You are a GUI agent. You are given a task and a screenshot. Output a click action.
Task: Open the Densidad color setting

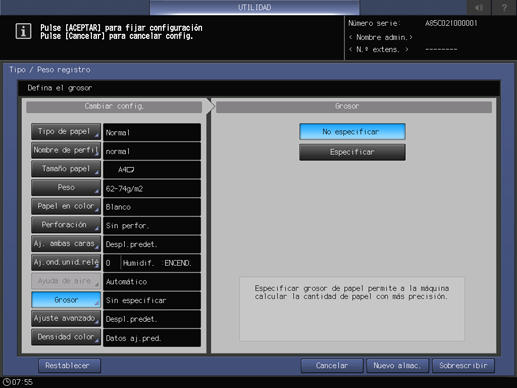(66, 337)
